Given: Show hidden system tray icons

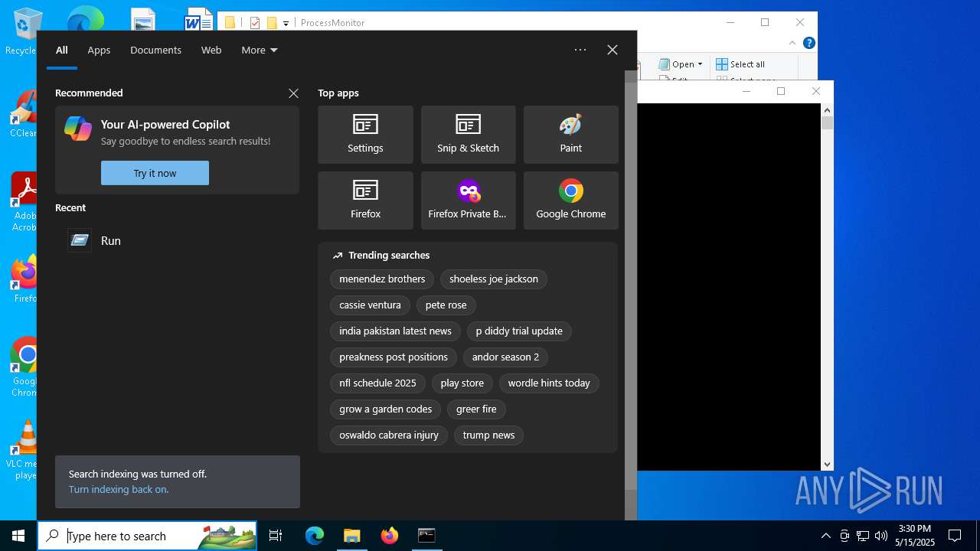Looking at the screenshot, I should 825,536.
